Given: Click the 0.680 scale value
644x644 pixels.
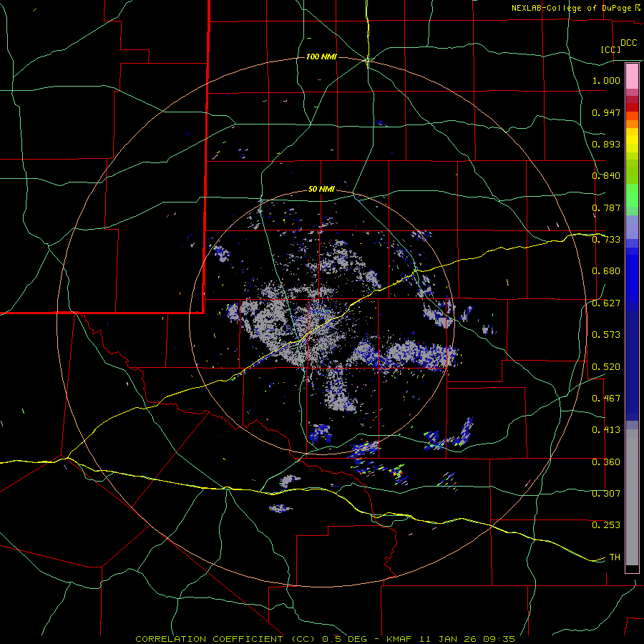Looking at the screenshot, I should pos(606,271).
